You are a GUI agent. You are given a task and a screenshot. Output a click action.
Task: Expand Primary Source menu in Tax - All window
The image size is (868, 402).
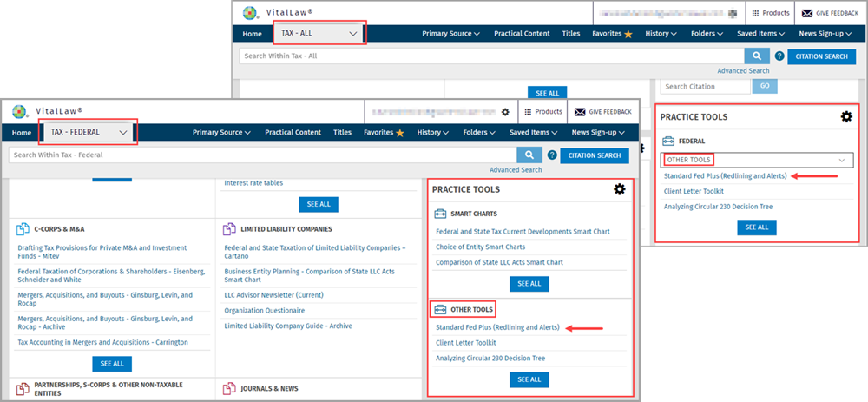pos(450,34)
